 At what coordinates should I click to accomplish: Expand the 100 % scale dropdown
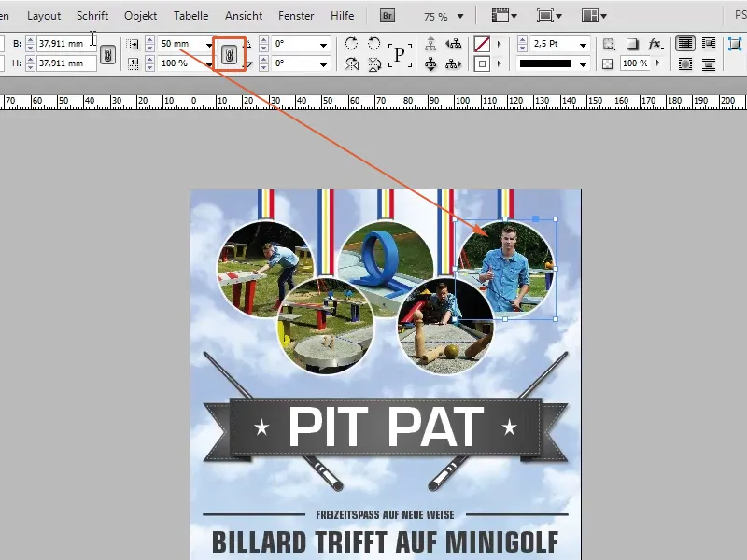(x=208, y=64)
